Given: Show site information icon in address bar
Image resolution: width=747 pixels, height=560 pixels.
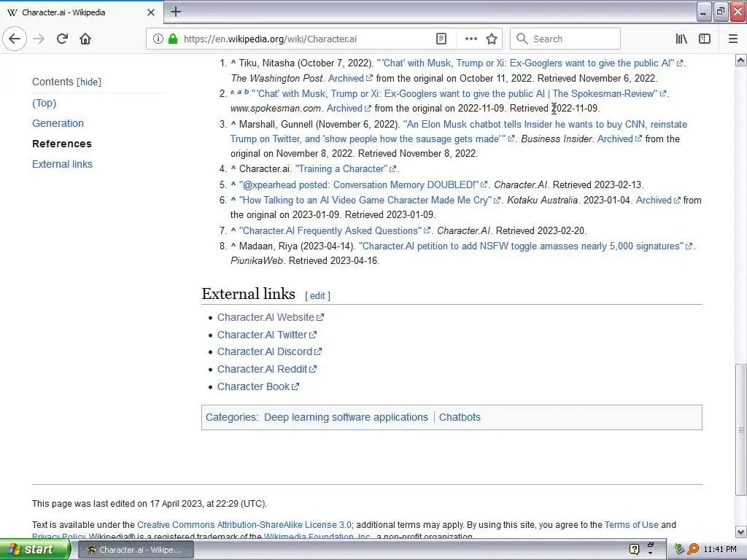Looking at the screenshot, I should (158, 39).
